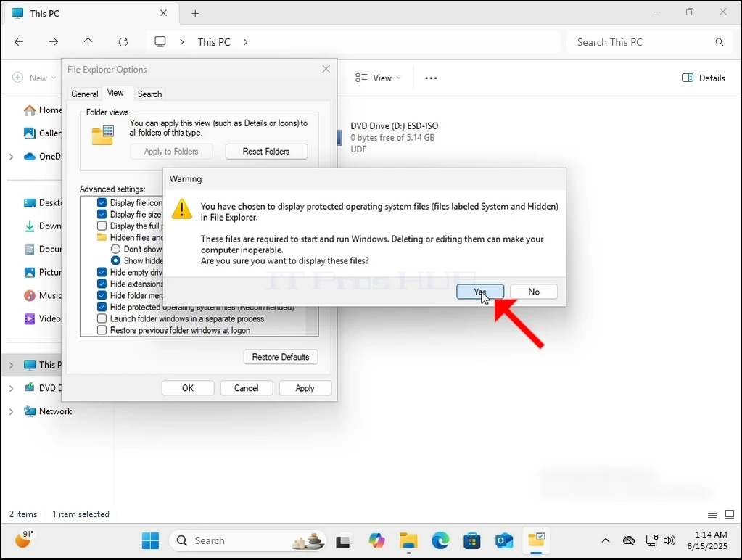Expand the chevron after This PC in address bar
The height and width of the screenshot is (560, 742).
tap(246, 41)
